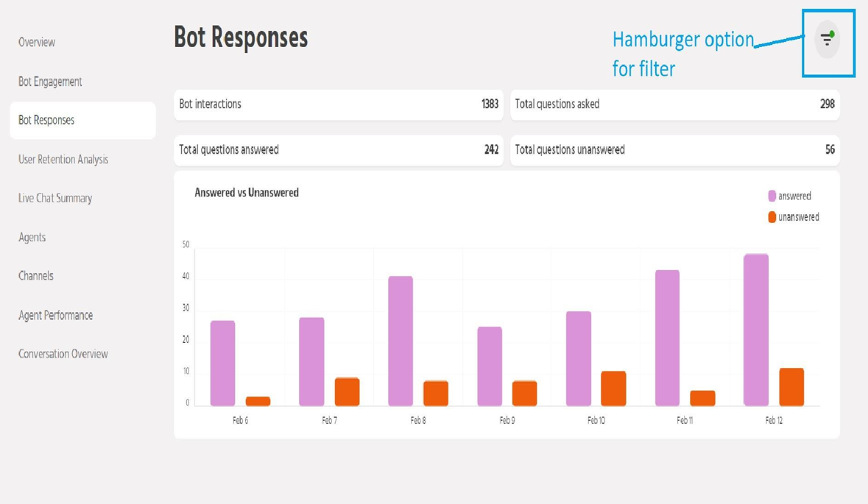The image size is (868, 504).
Task: Select Total questions unanswered card
Action: [x=674, y=150]
